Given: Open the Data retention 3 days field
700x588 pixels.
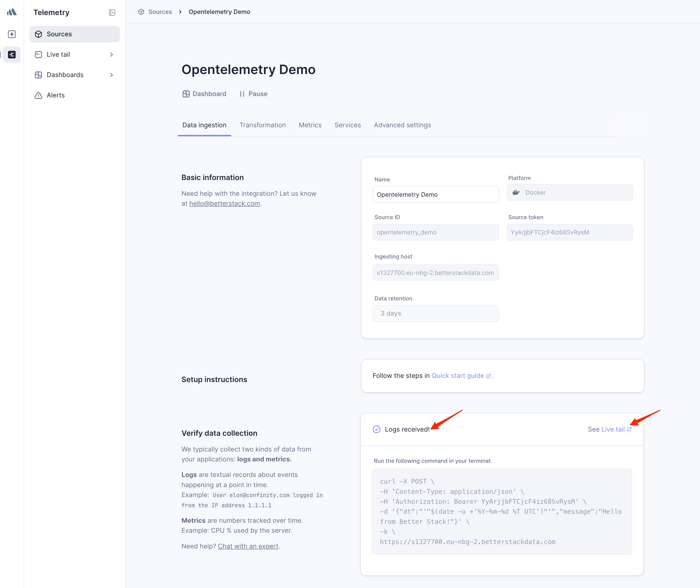Looking at the screenshot, I should (x=435, y=313).
